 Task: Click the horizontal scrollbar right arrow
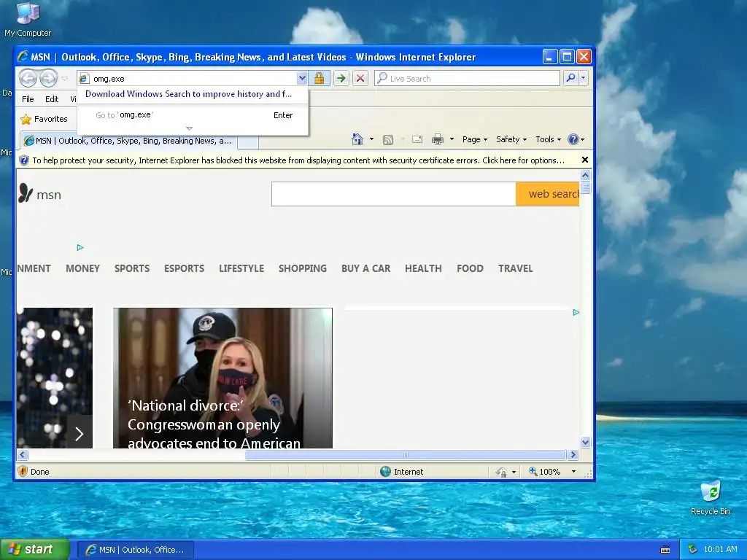coord(573,455)
